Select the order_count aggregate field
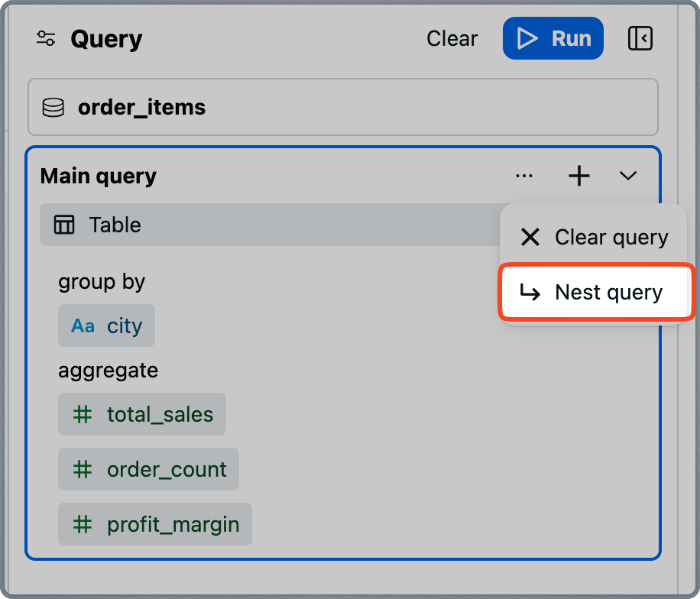The height and width of the screenshot is (599, 700). [148, 469]
